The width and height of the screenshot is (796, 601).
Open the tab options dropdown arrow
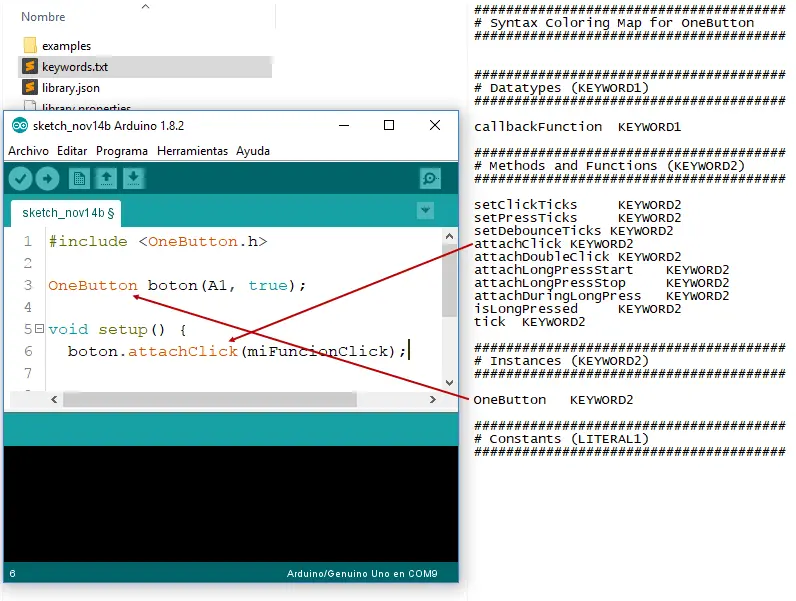425,211
